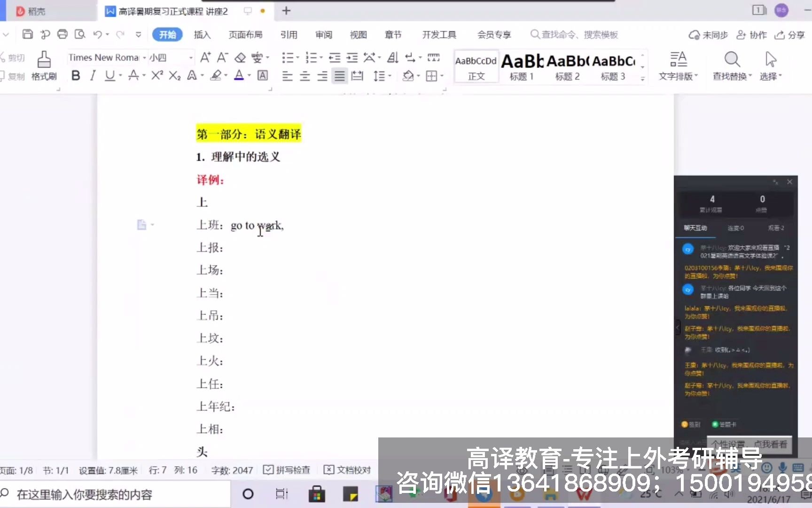Click text effects A icon
This screenshot has width=812, height=508.
coord(192,75)
